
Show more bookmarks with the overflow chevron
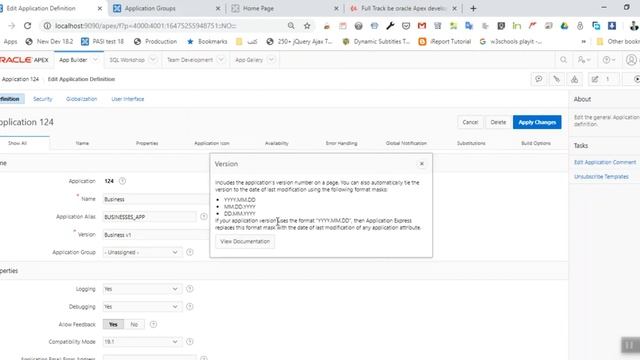(x=584, y=42)
